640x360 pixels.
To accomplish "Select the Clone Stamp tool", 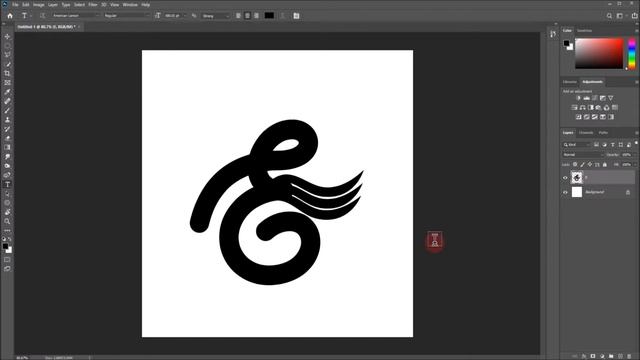I will tap(7, 120).
